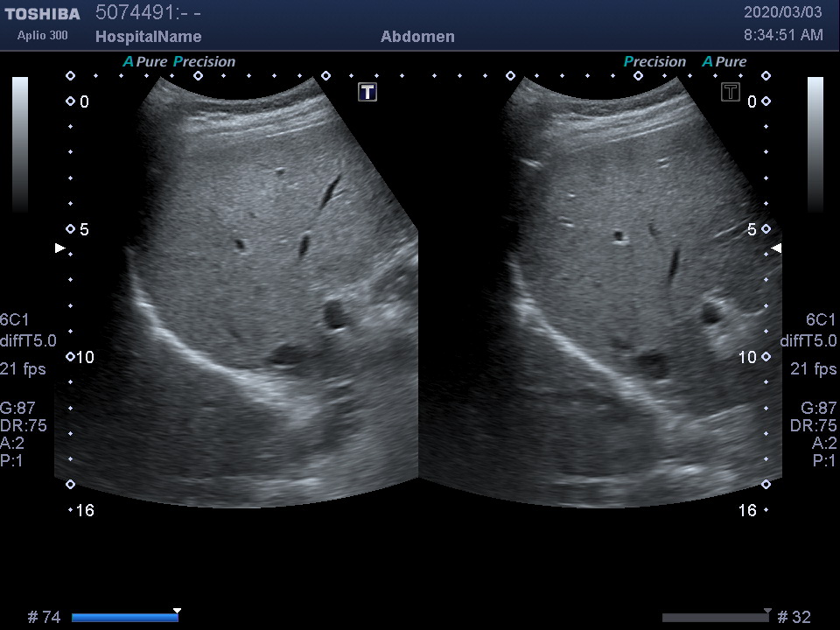Click the left grayscale bar
This screenshot has width=840, height=630.
(20, 144)
